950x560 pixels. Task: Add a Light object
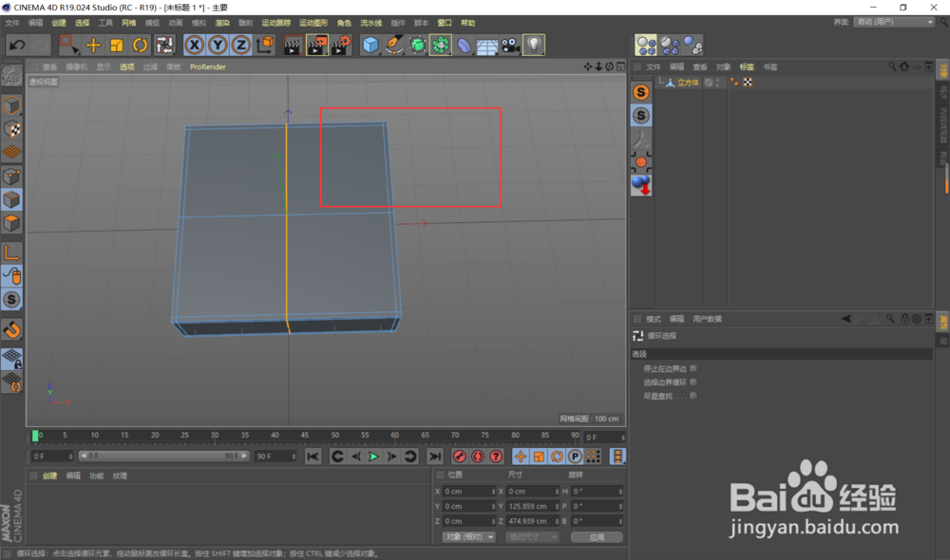pyautogui.click(x=534, y=45)
